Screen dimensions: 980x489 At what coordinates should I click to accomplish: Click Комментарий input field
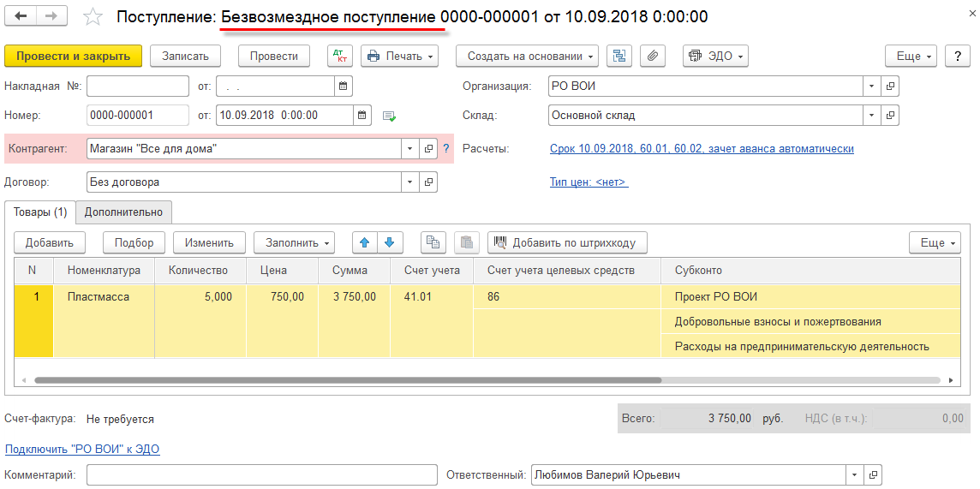click(261, 474)
